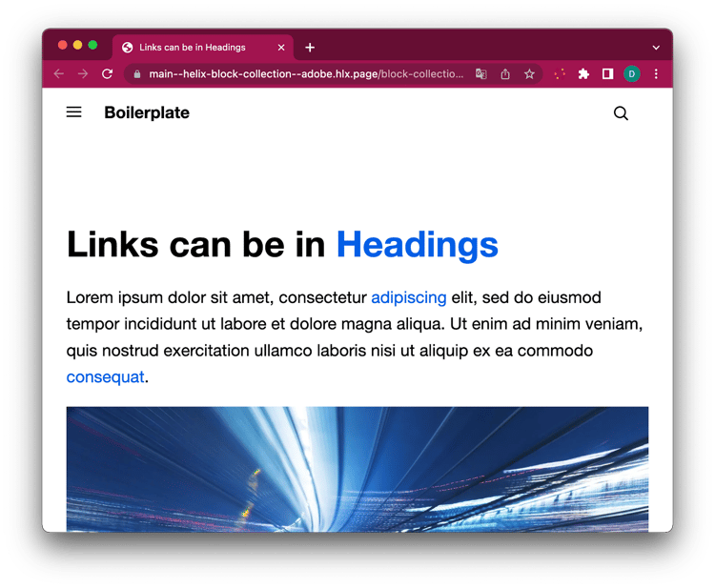This screenshot has height=588, width=715.
Task: Open the 'consequat' link
Action: 105,377
